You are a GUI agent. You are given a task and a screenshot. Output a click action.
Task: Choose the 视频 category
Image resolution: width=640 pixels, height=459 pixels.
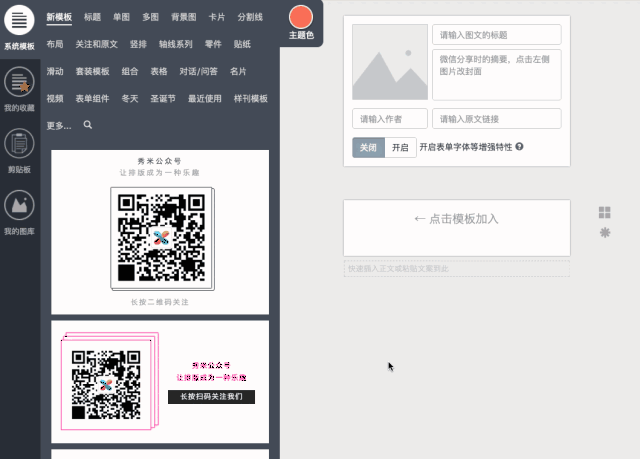pos(55,98)
